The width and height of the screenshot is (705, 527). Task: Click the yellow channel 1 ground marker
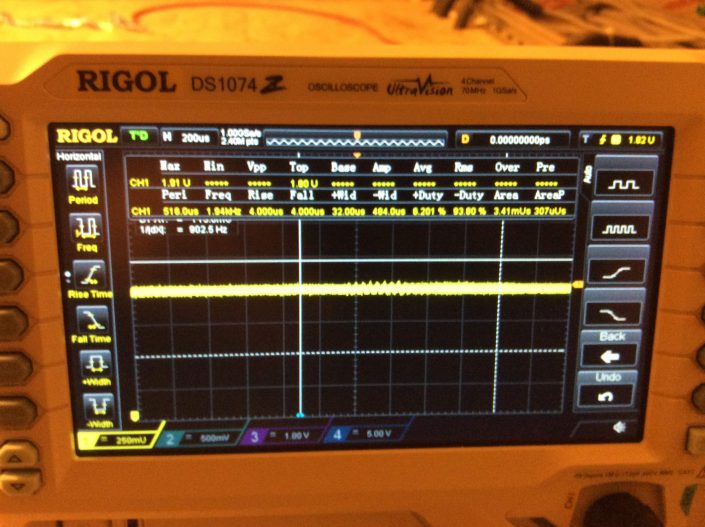pyautogui.click(x=134, y=416)
